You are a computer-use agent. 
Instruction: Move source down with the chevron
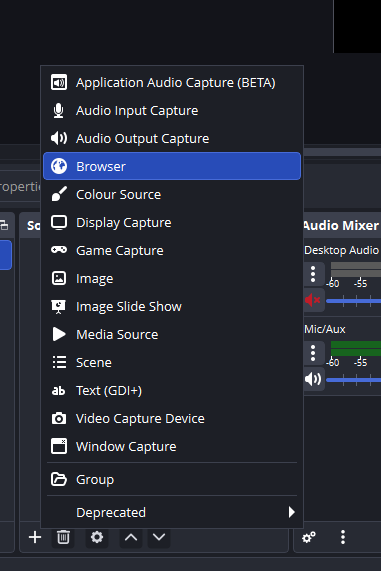click(159, 537)
